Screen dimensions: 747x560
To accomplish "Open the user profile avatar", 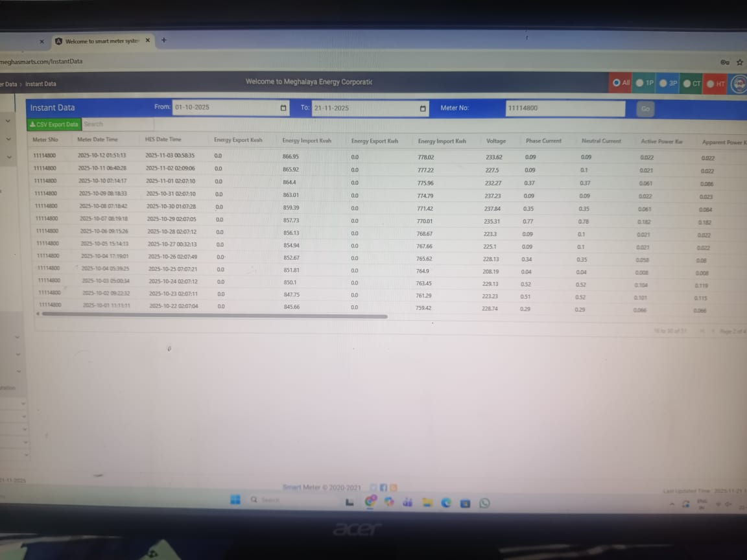I will tap(739, 84).
